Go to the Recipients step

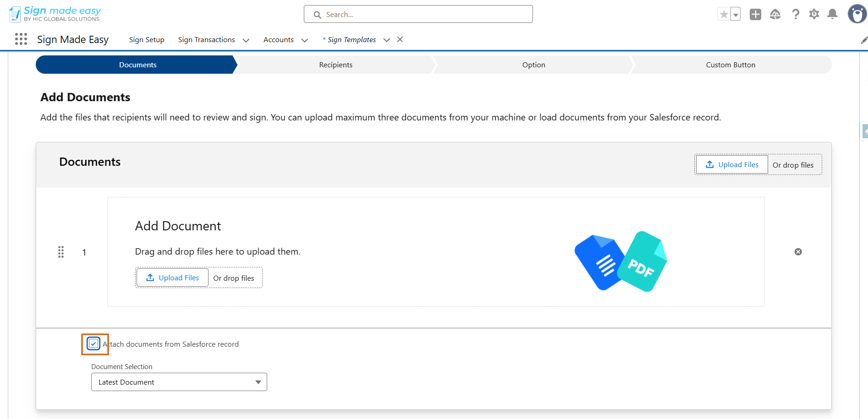point(336,65)
